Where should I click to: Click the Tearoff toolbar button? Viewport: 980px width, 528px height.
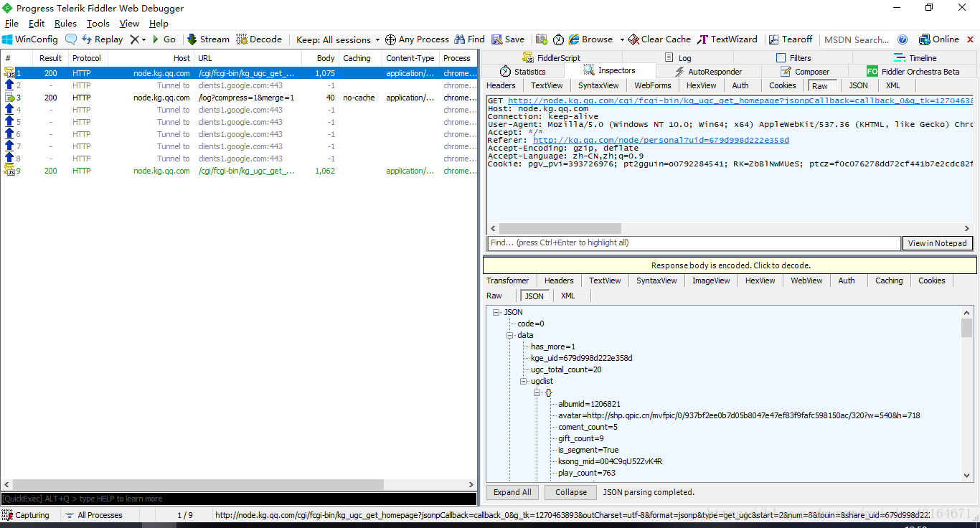[x=791, y=39]
